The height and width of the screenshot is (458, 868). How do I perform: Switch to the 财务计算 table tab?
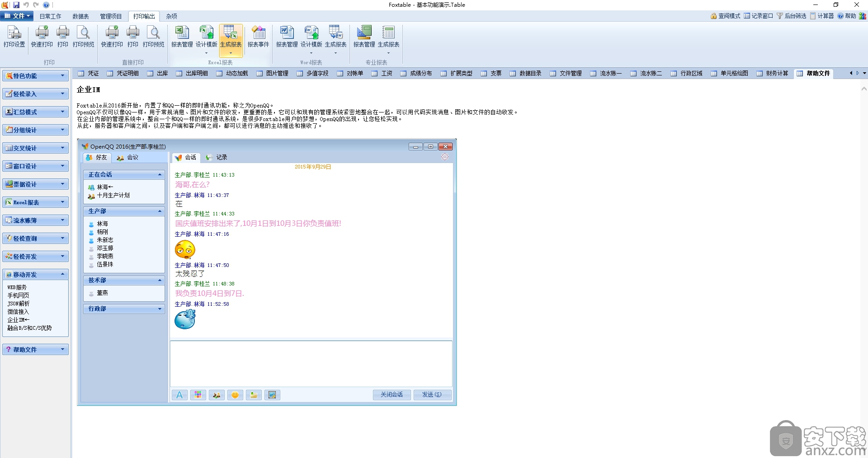click(x=773, y=73)
